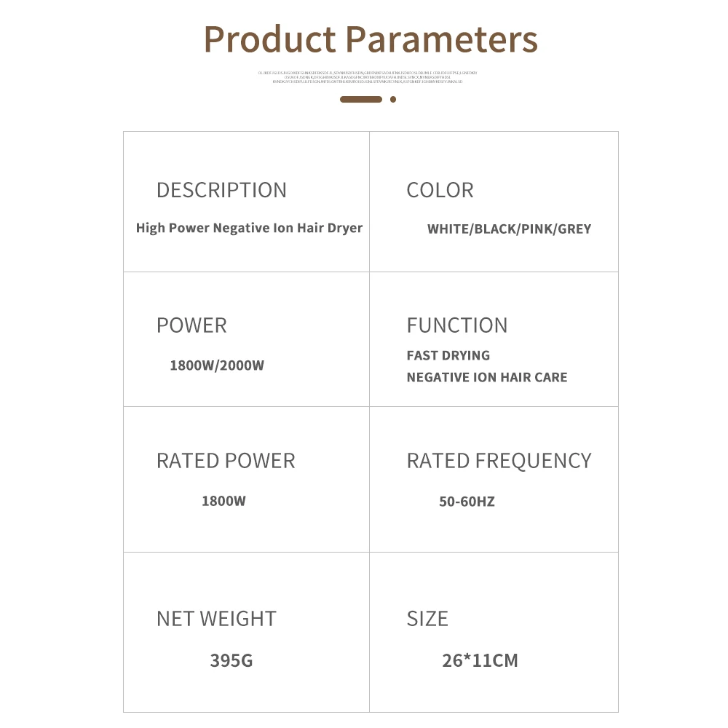Select the NET WEIGHT heading

pos(216,619)
